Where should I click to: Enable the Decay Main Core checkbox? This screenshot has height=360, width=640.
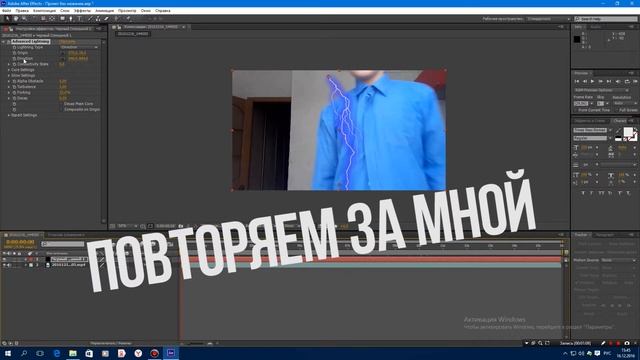pos(62,104)
